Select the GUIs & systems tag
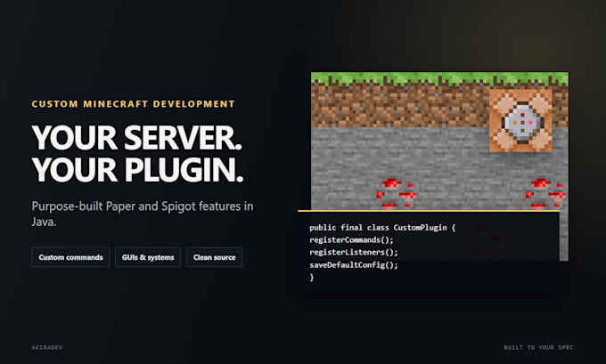Screen dimensions: 606x364 point(148,257)
